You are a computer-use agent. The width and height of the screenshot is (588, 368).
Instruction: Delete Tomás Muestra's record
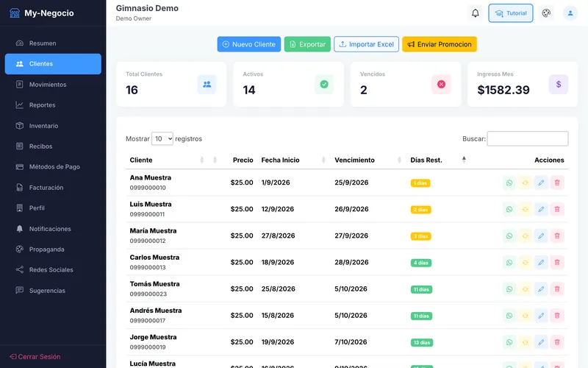click(557, 289)
